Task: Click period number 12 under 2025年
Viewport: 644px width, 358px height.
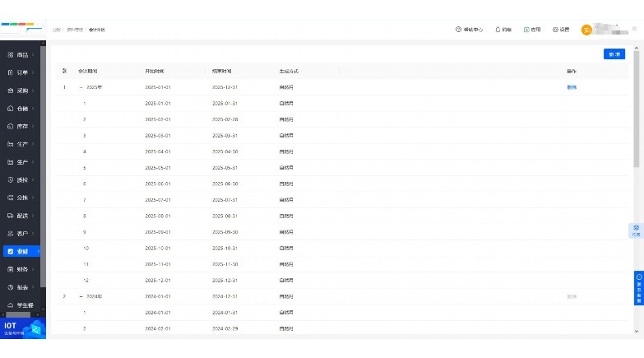Action: [x=86, y=281]
